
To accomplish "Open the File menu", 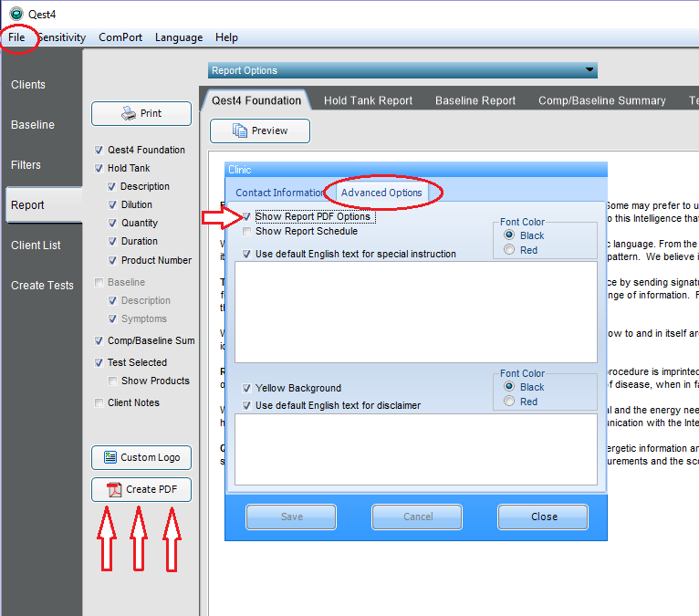I will coord(16,37).
